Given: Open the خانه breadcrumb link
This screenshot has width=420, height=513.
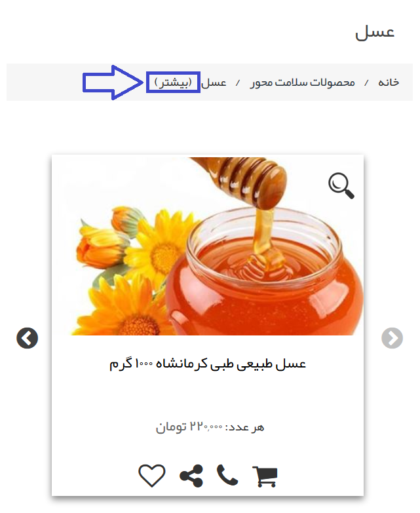Looking at the screenshot, I should point(389,82).
